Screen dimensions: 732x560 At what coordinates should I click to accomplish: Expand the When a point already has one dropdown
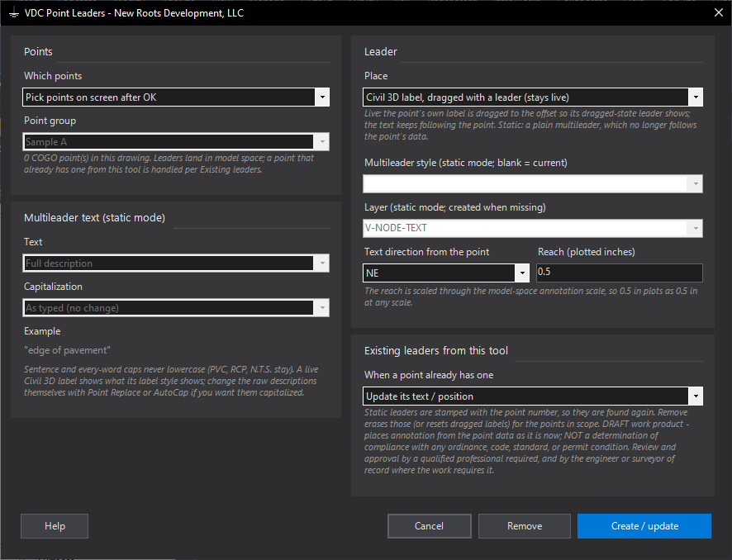pyautogui.click(x=696, y=396)
